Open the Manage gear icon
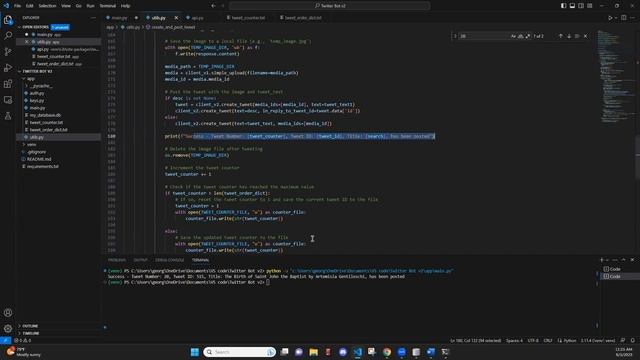640x360 pixels. [x=8, y=329]
